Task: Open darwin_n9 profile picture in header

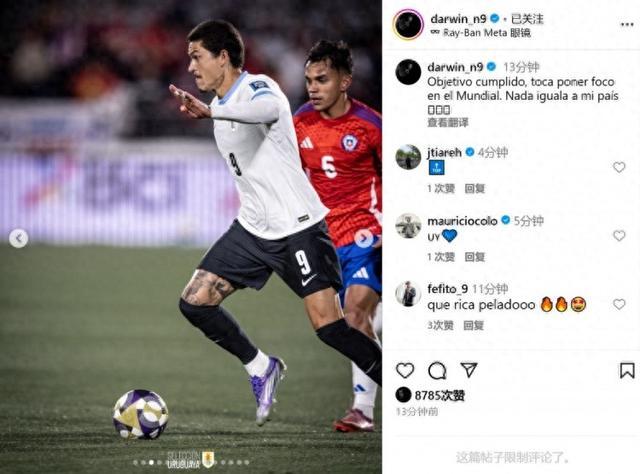Action: 408,24
